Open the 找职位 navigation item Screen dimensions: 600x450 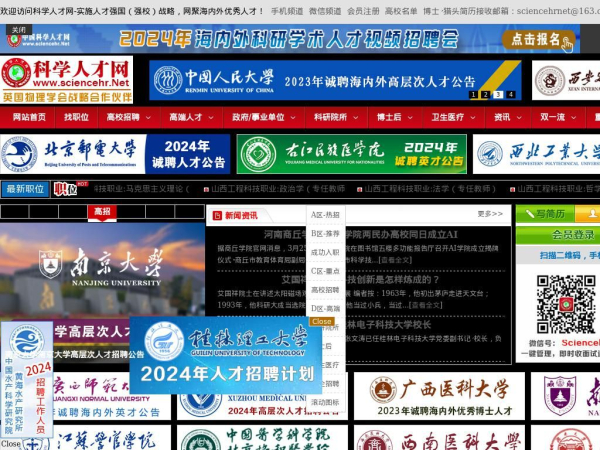point(76,117)
